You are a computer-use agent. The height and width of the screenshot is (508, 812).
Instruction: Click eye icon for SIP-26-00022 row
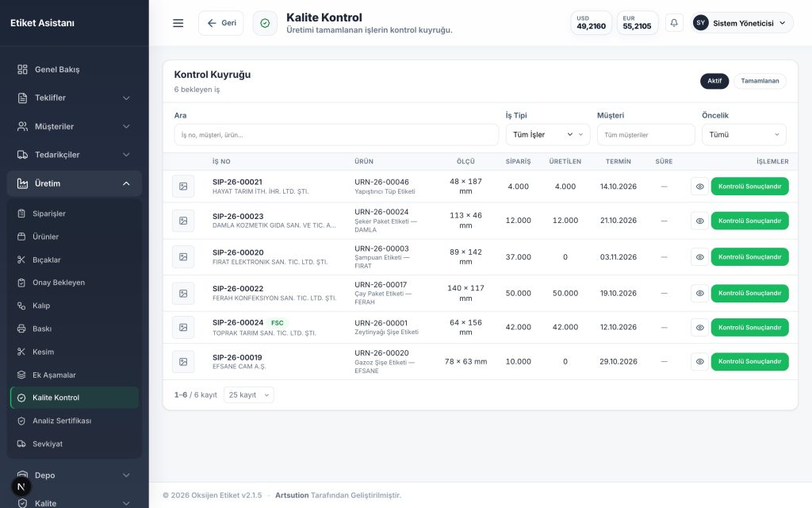(699, 294)
